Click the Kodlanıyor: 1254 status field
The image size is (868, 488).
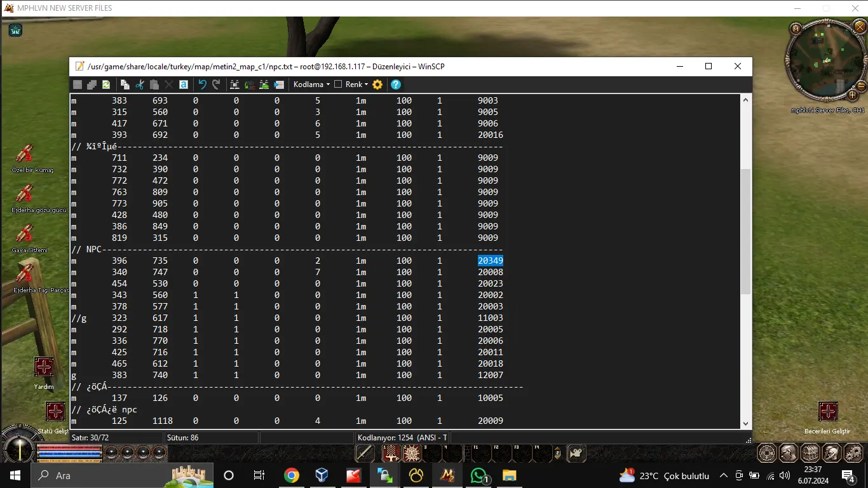coord(402,438)
